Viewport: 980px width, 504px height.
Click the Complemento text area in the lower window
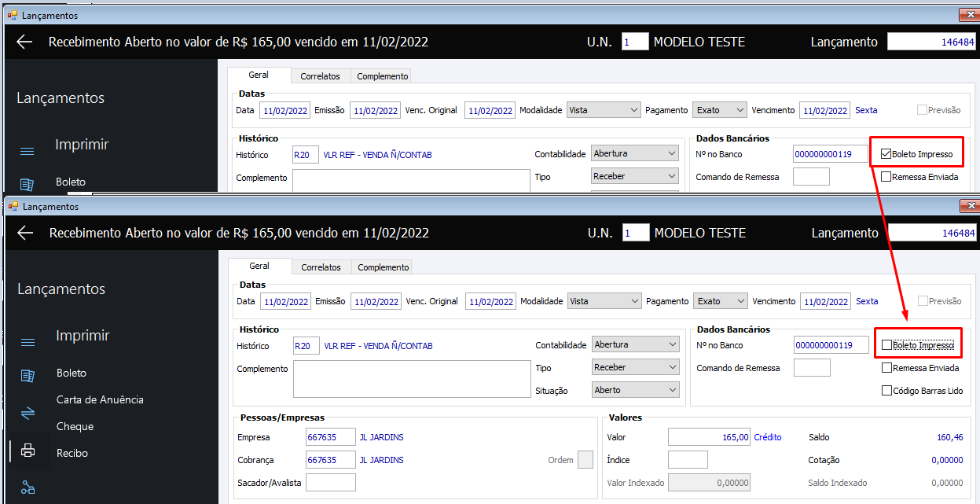412,379
